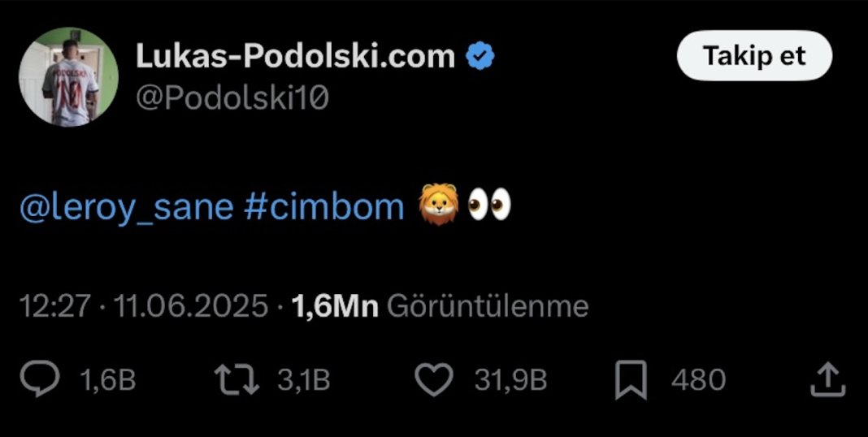This screenshot has width=868, height=437.
Task: Click the blue verified badge
Action: coord(480,56)
